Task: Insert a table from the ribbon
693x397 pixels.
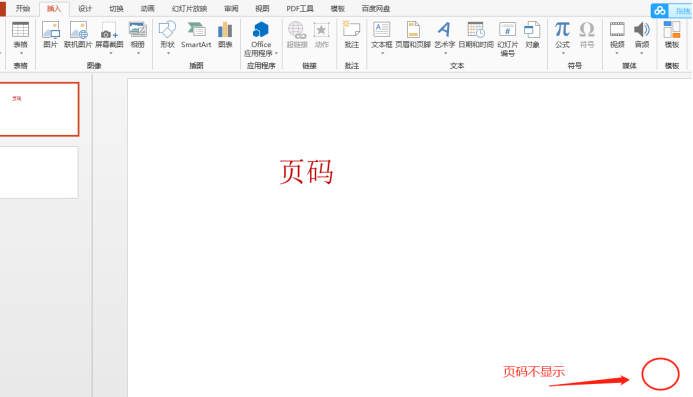Action: click(20, 34)
